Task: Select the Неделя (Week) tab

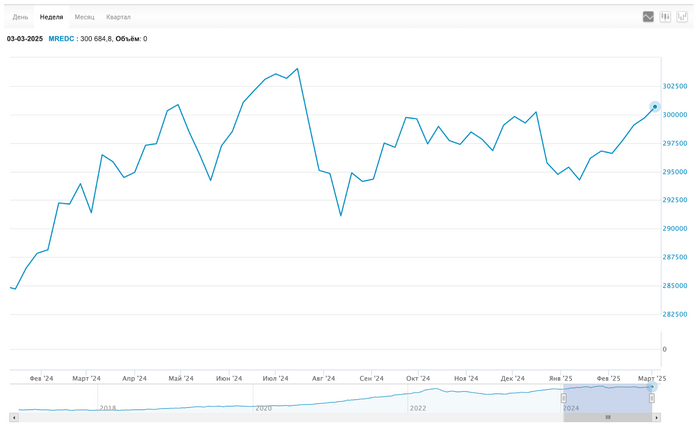Action: (x=52, y=17)
